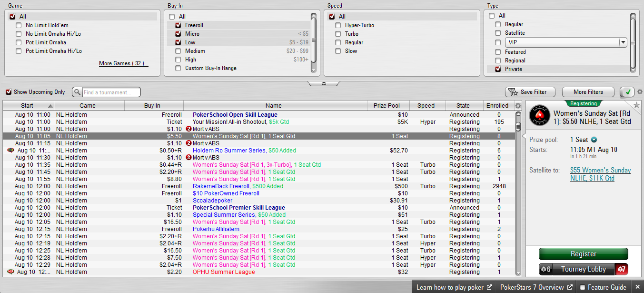Click the red spade 7 icon on Tourney Lobby
This screenshot has height=293, width=644.
tap(622, 269)
